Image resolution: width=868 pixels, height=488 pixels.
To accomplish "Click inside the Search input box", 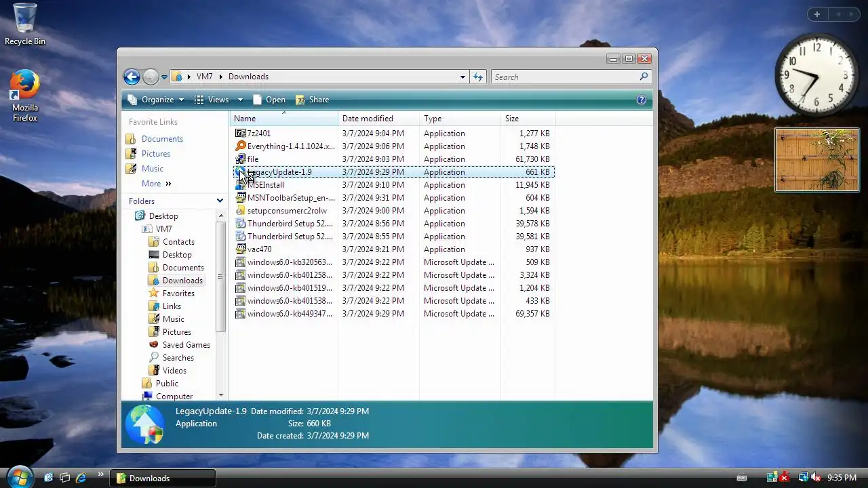I will point(566,77).
